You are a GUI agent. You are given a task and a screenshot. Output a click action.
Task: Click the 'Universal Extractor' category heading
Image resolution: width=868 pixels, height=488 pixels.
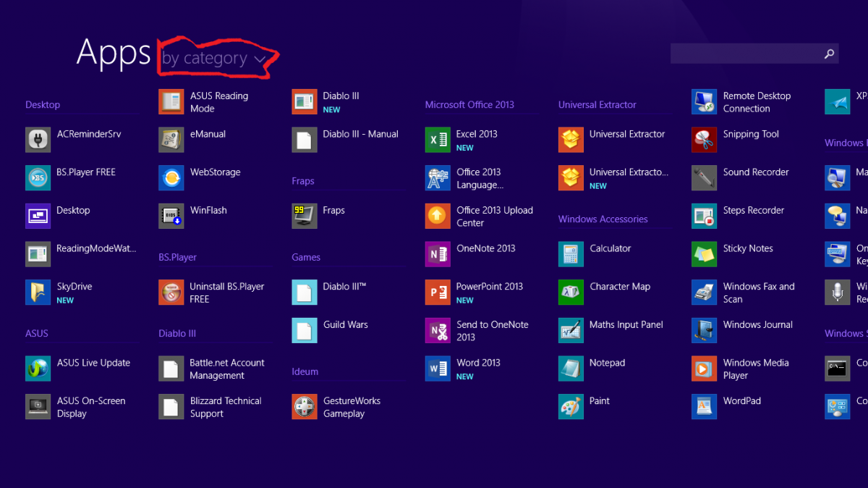coord(597,105)
